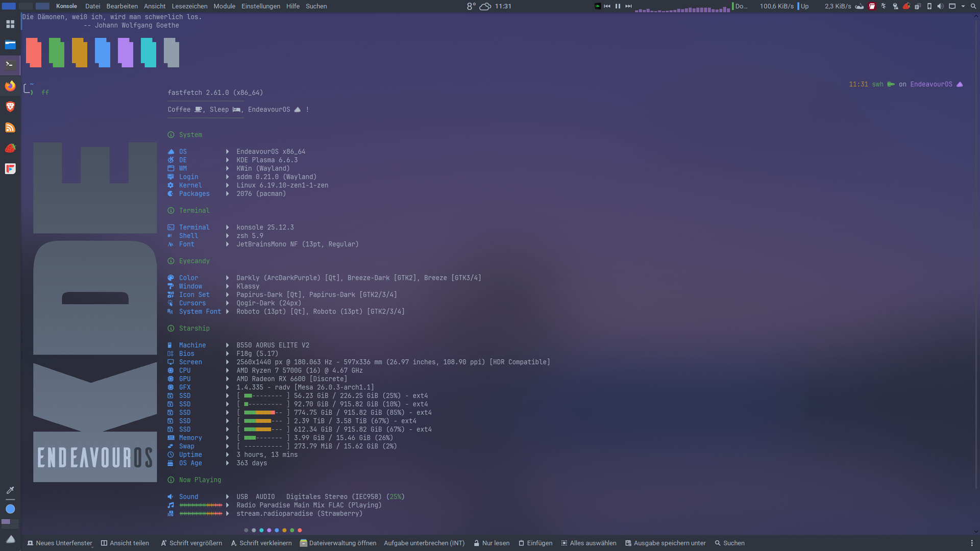Open the application launcher grid icon
The width and height of the screenshot is (980, 551).
[x=10, y=24]
